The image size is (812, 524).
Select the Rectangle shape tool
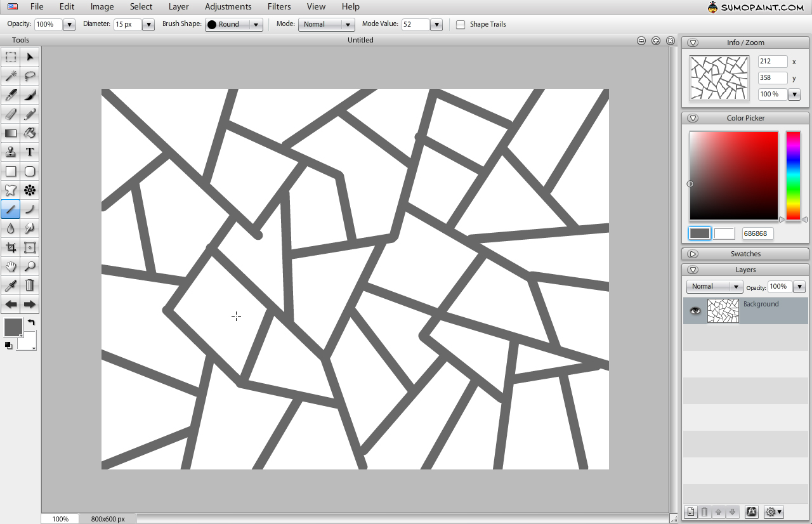tap(11, 171)
